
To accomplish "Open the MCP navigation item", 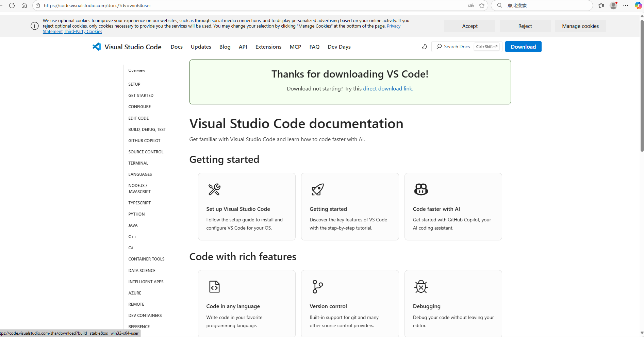I will [x=295, y=47].
